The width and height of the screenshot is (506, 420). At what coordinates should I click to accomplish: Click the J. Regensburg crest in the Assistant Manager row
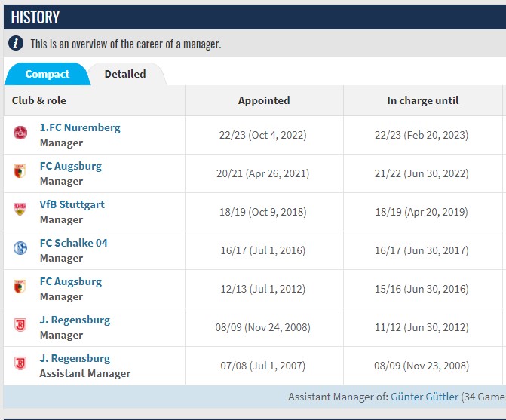click(x=20, y=363)
